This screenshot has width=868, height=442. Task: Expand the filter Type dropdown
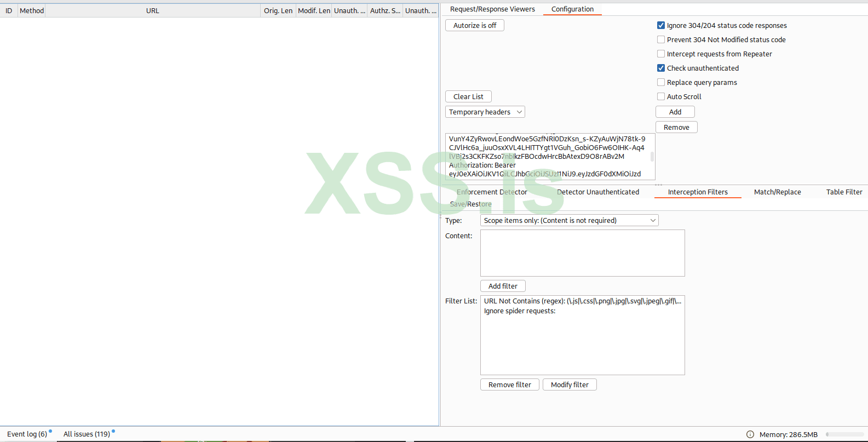tap(570, 220)
